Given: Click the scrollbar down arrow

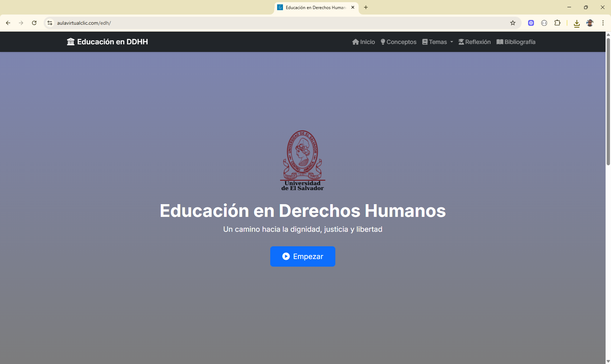Looking at the screenshot, I should pos(608,360).
